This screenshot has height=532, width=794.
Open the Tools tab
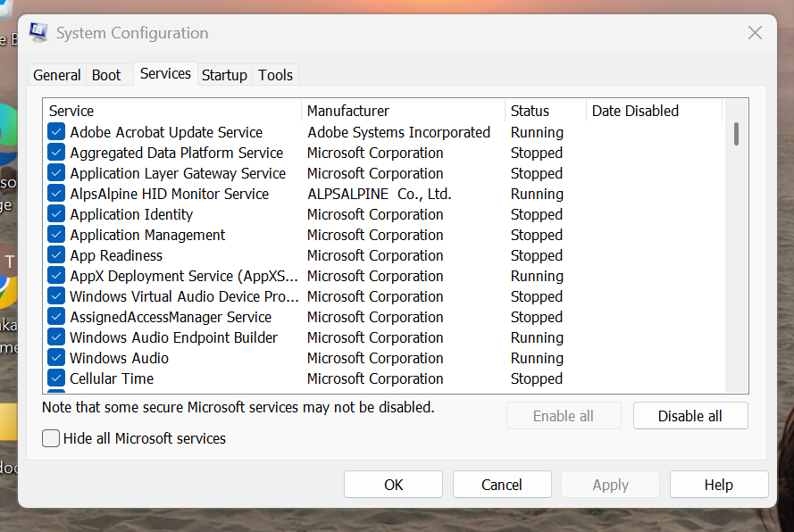pos(275,75)
